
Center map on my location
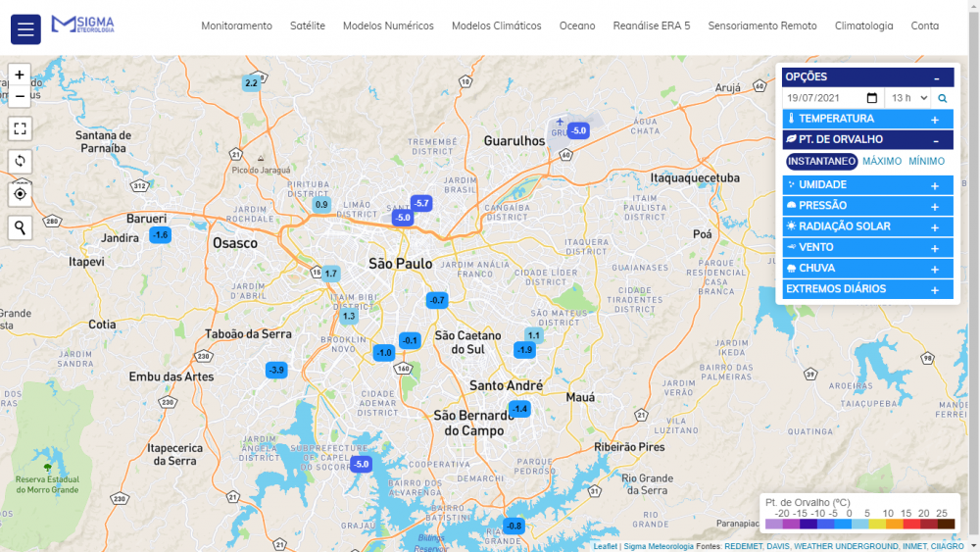pos(20,193)
